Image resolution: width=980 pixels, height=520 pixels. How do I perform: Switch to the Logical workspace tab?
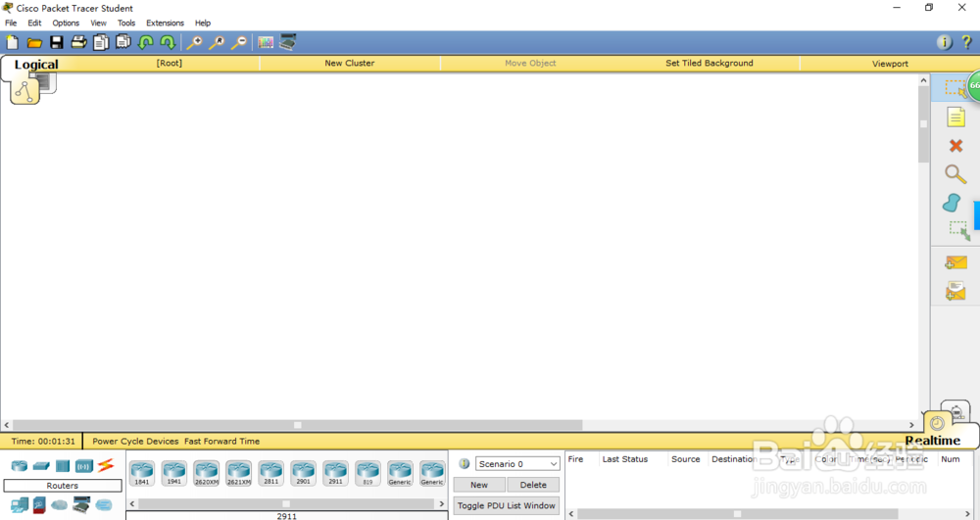coord(36,65)
